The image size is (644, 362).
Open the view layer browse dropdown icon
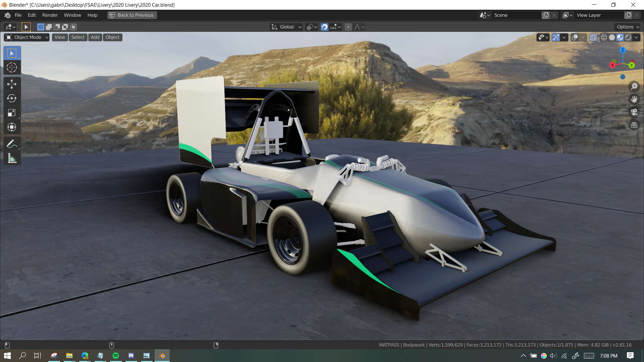[x=567, y=15]
